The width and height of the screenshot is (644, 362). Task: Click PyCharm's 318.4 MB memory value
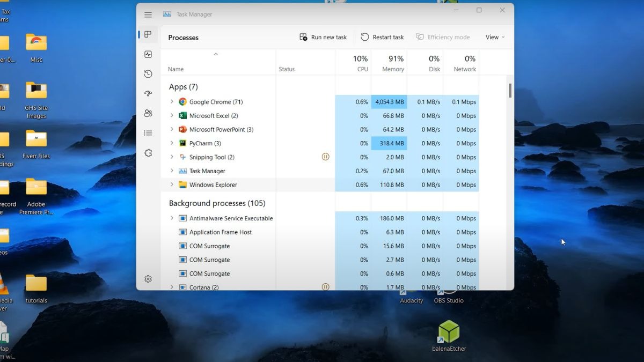click(x=392, y=143)
